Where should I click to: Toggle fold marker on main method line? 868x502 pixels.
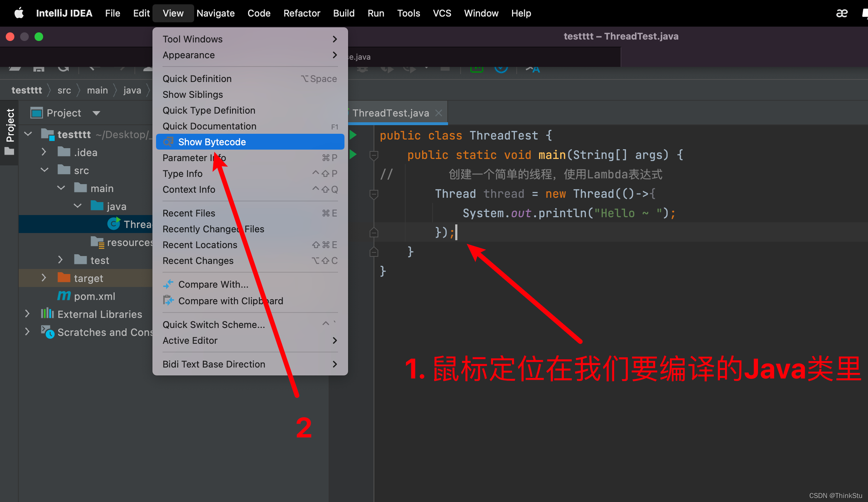(x=374, y=155)
